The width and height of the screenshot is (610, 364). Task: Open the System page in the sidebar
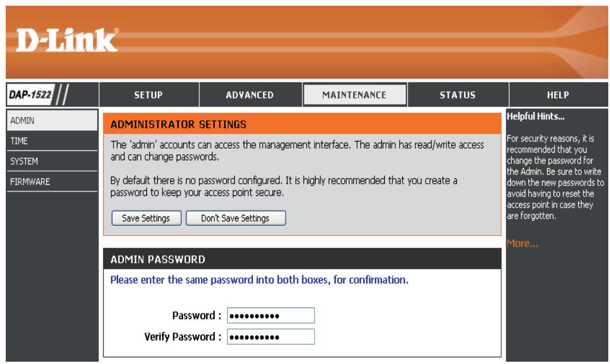point(52,161)
